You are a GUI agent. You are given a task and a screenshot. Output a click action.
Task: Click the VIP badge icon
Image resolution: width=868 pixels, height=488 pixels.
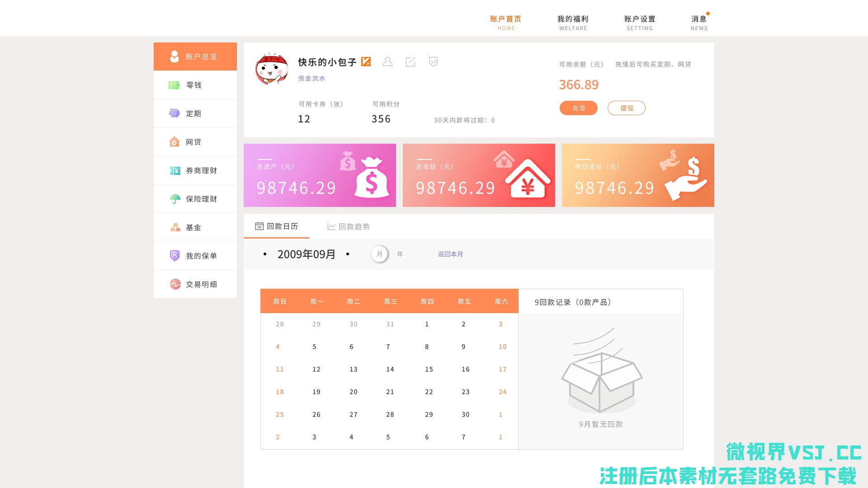(366, 62)
